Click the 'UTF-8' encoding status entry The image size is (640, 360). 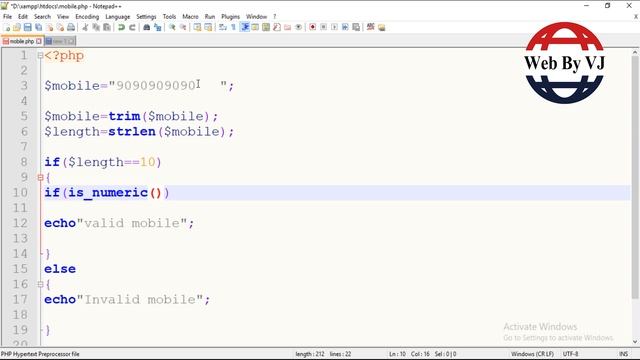tap(571, 354)
